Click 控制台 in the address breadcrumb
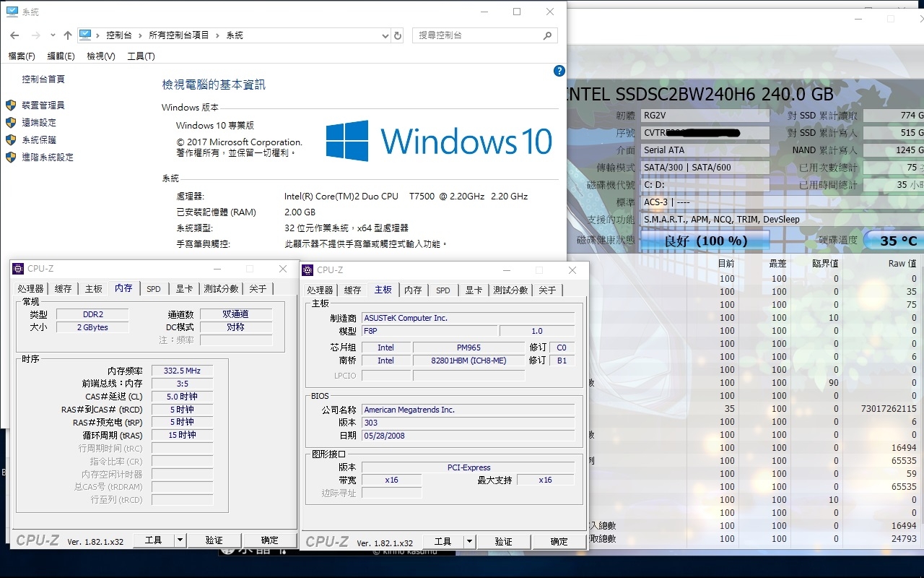The height and width of the screenshot is (578, 924). [119, 35]
